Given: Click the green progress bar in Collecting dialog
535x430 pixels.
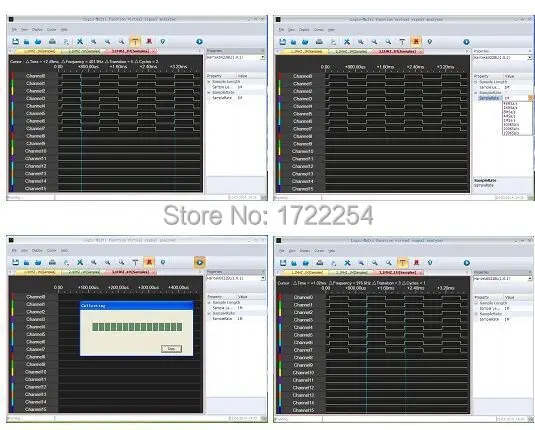Looking at the screenshot, I should (x=137, y=327).
